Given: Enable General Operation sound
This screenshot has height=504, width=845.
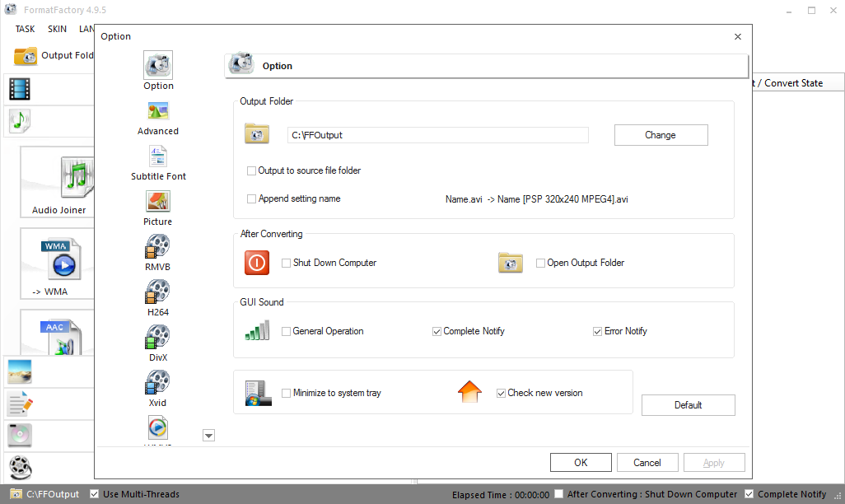Looking at the screenshot, I should pyautogui.click(x=286, y=332).
